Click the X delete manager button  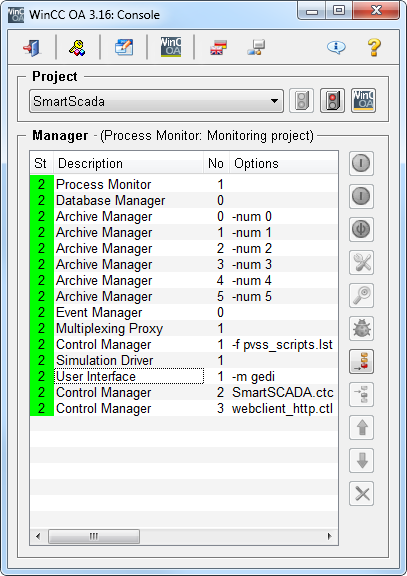[361, 494]
